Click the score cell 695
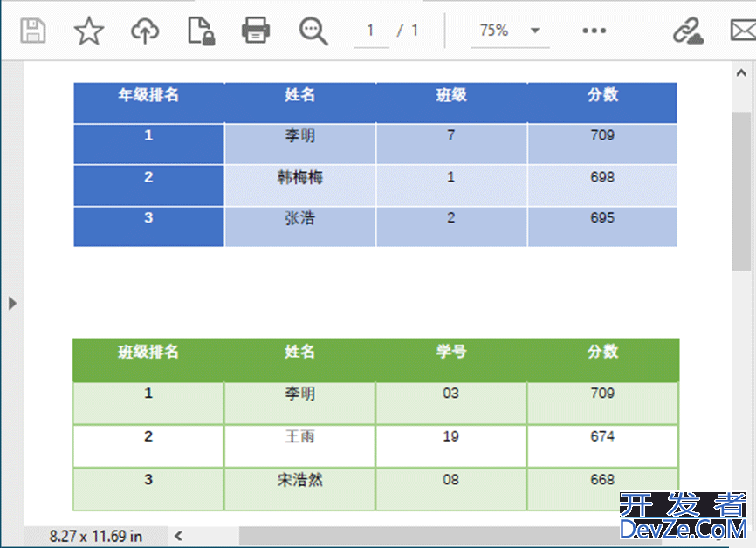 click(602, 227)
